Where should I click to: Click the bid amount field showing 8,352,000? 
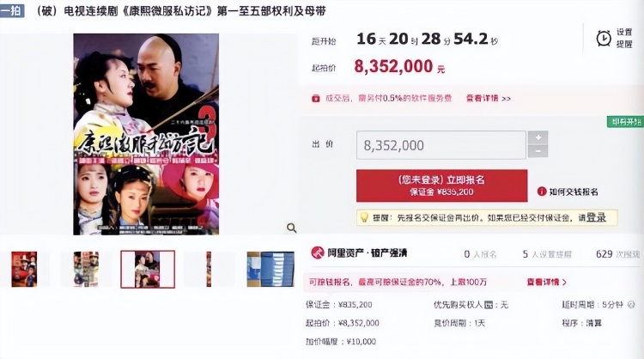click(x=441, y=145)
